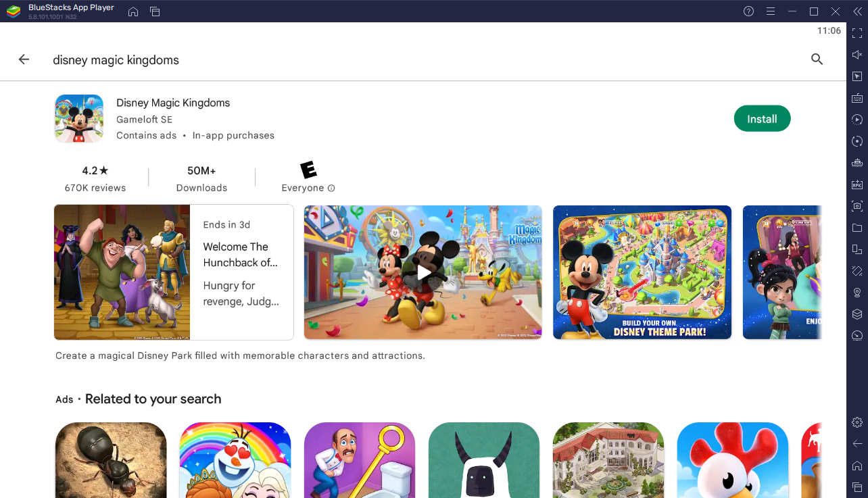Open the Vanellope screenshot thumbnail
The image size is (868, 498).
tap(782, 272)
